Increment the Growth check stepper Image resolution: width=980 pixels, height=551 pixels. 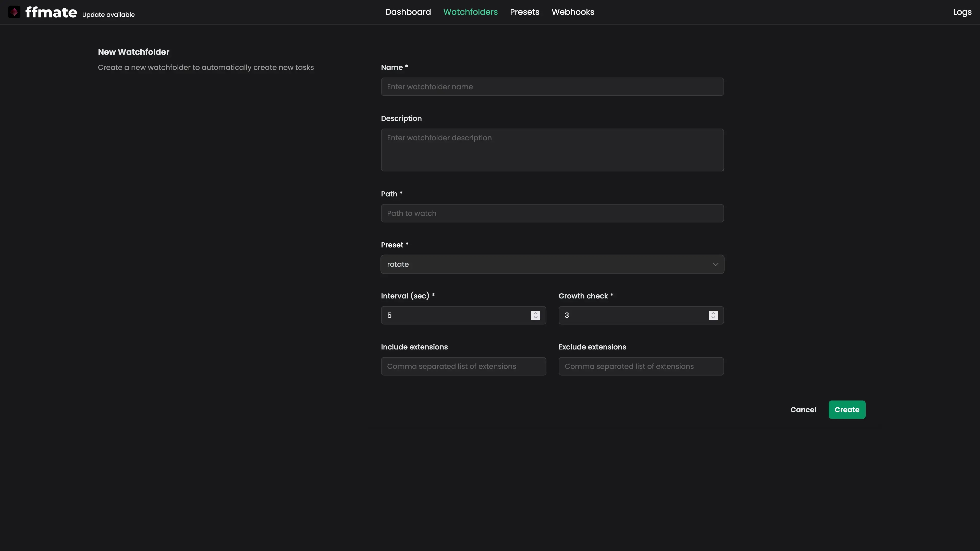[713, 313]
